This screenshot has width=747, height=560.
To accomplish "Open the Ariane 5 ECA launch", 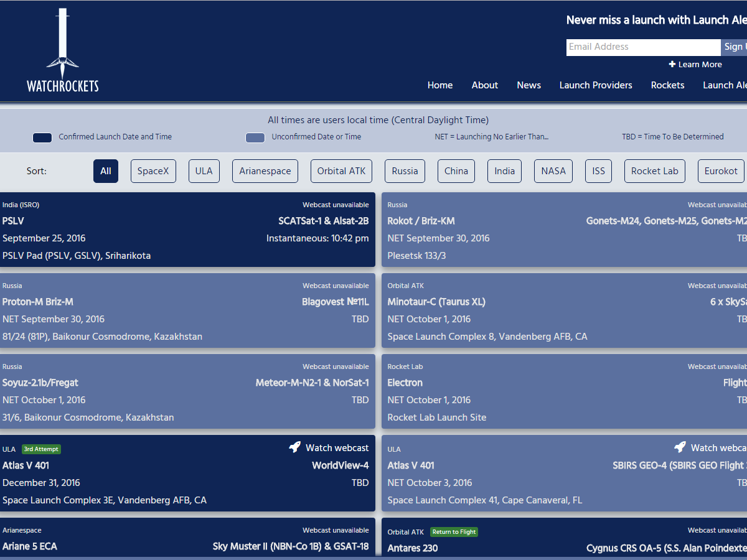I will pyautogui.click(x=30, y=546).
